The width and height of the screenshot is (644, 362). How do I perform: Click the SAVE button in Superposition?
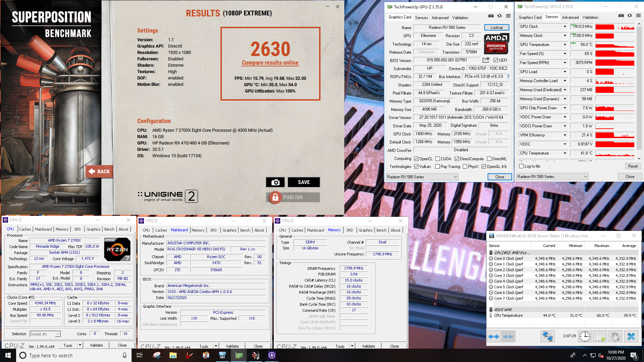pos(304,182)
